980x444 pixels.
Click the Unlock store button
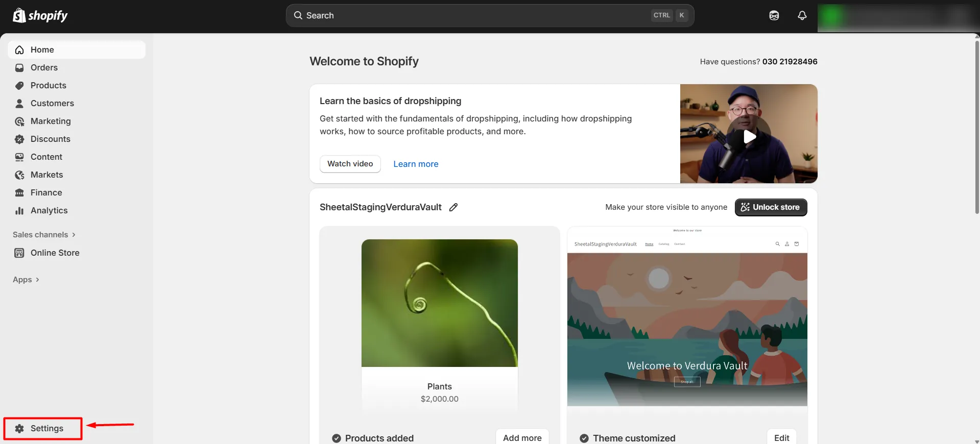click(771, 207)
